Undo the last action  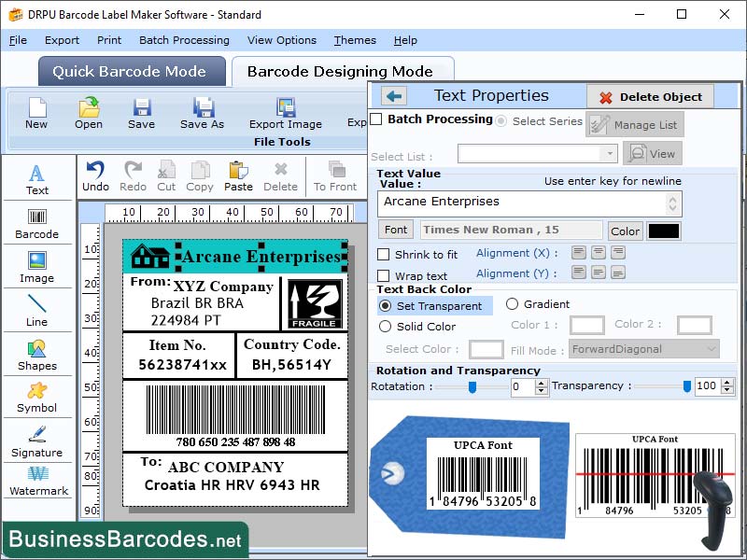(x=96, y=176)
